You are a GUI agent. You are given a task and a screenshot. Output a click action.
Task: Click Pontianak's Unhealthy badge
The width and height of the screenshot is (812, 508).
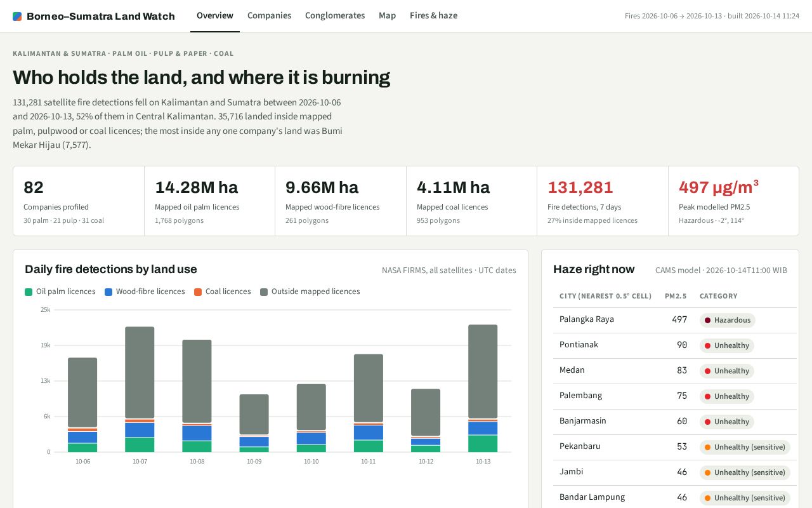click(726, 345)
